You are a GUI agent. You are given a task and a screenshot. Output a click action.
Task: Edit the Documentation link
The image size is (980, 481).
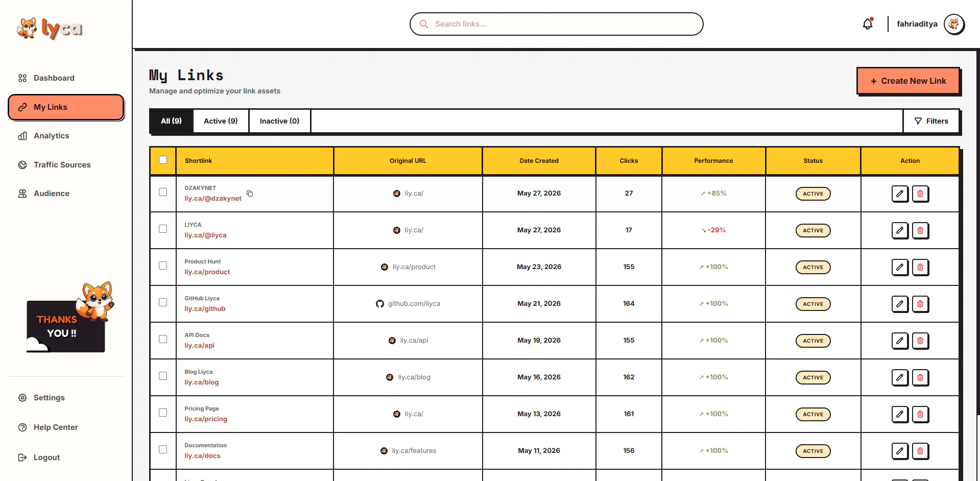pos(900,451)
